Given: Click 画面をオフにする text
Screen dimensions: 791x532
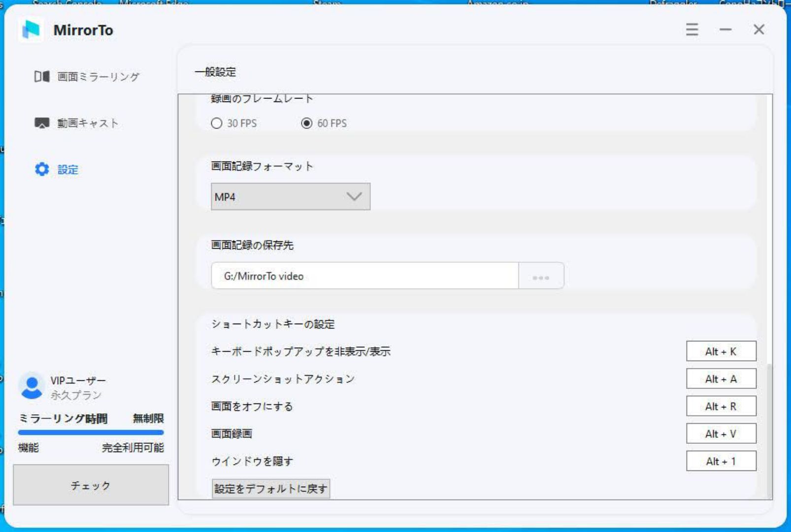Looking at the screenshot, I should 252,406.
